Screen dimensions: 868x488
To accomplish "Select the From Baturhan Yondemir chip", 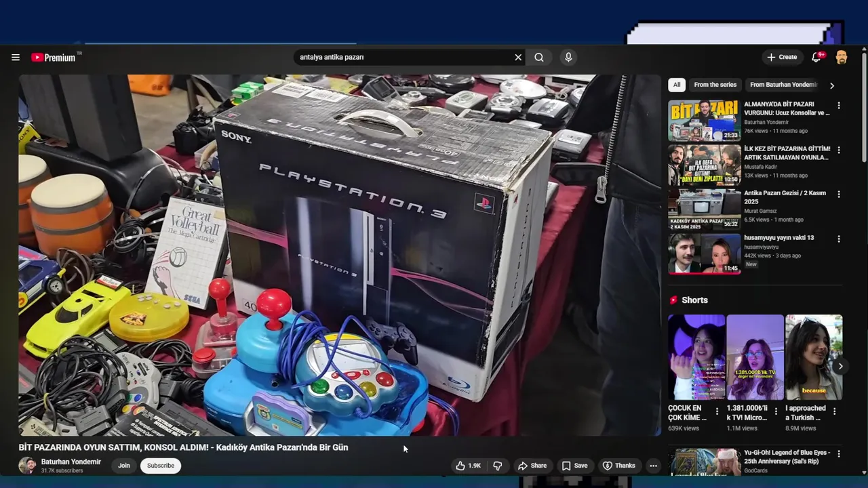I will tap(784, 85).
